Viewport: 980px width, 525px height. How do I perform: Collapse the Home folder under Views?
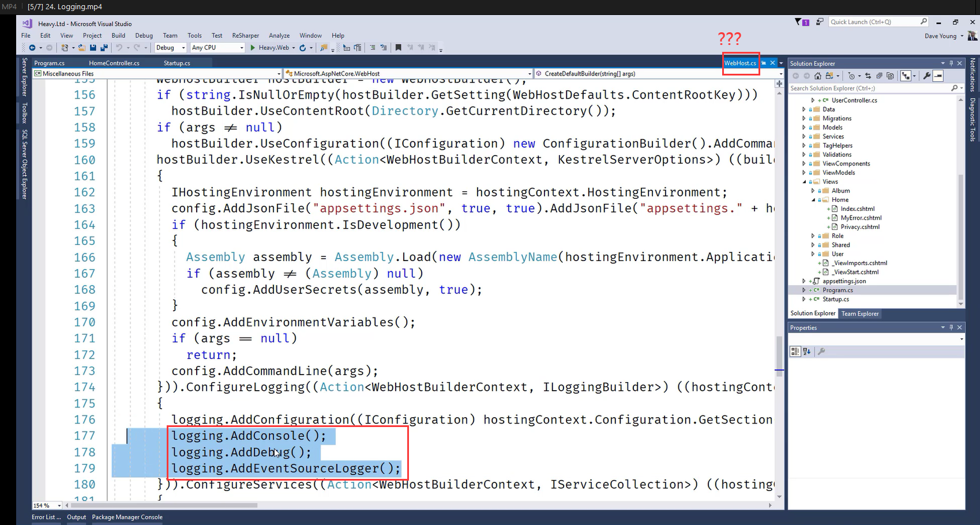click(813, 200)
